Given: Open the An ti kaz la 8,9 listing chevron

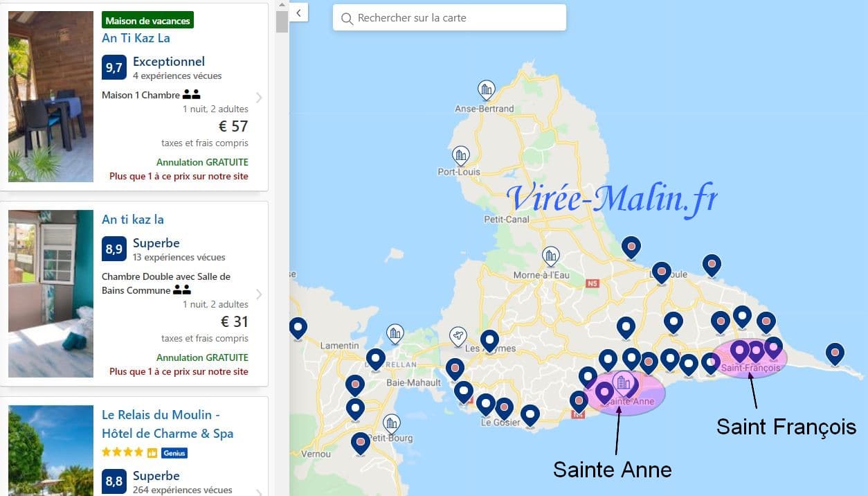Looking at the screenshot, I should click(x=259, y=294).
